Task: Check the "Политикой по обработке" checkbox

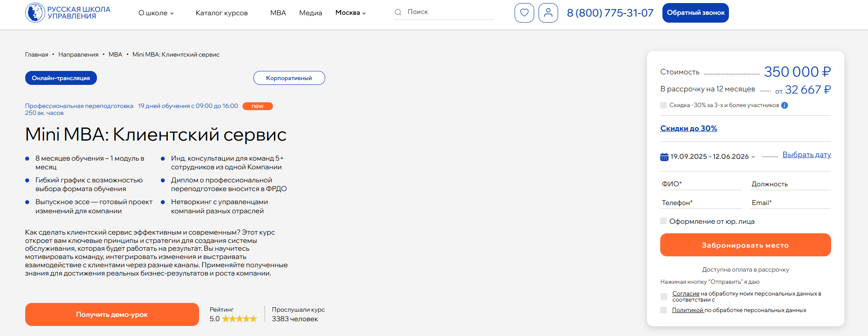Action: pos(663,310)
